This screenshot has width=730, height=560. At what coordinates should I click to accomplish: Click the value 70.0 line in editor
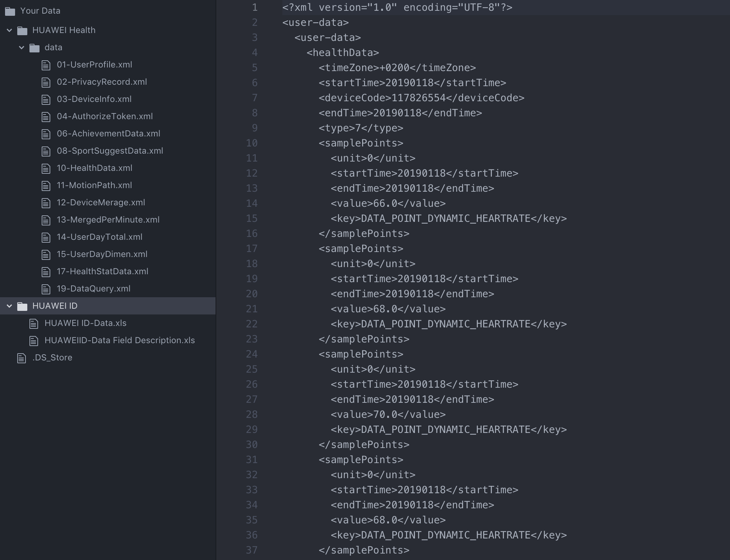pyautogui.click(x=388, y=414)
